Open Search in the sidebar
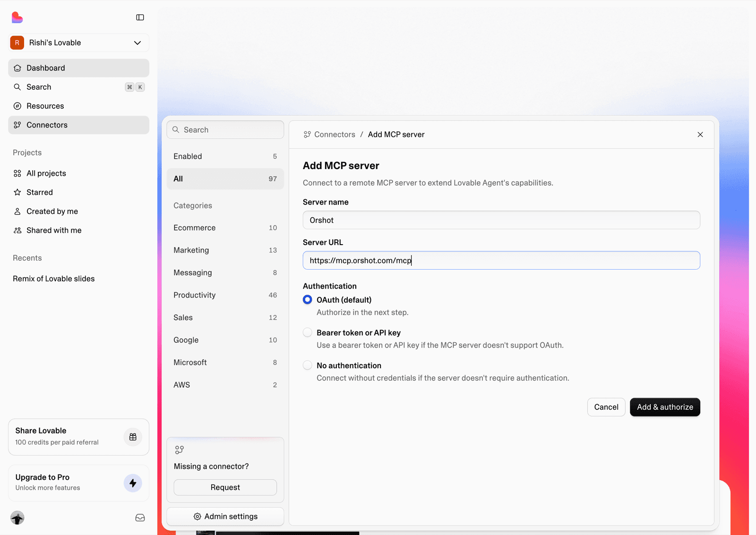This screenshot has height=535, width=756. [x=78, y=87]
